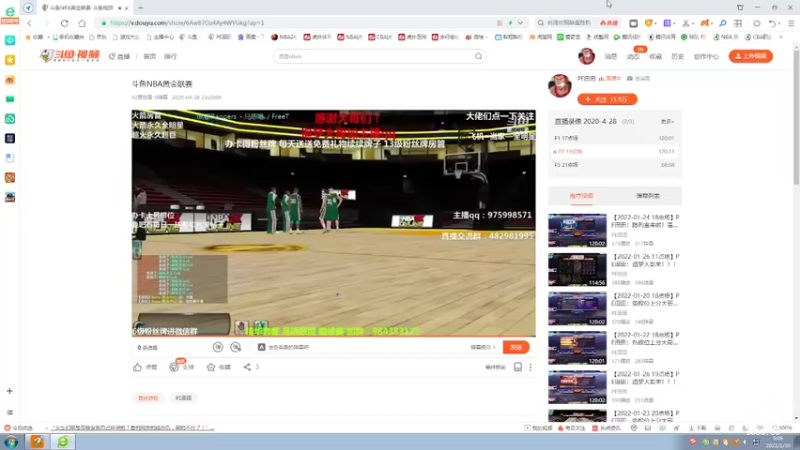Screen dimensions: 800x450
Task: Open the NBA2K bookmark
Action: (x=284, y=37)
